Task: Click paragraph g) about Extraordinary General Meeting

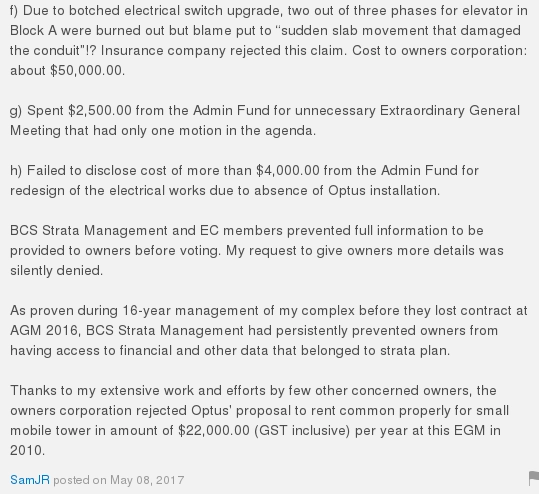Action: pos(265,121)
